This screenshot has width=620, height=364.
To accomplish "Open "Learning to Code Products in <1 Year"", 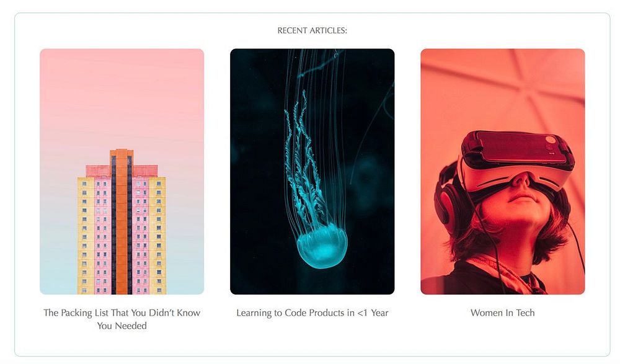I will coord(312,313).
